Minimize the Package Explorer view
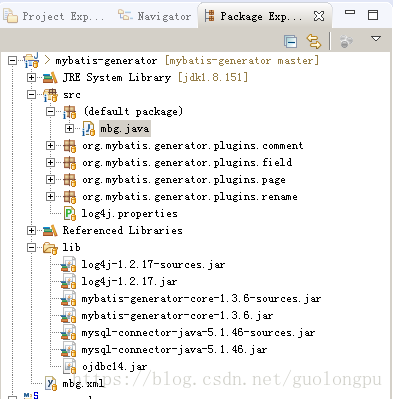The height and width of the screenshot is (399, 393). click(350, 12)
